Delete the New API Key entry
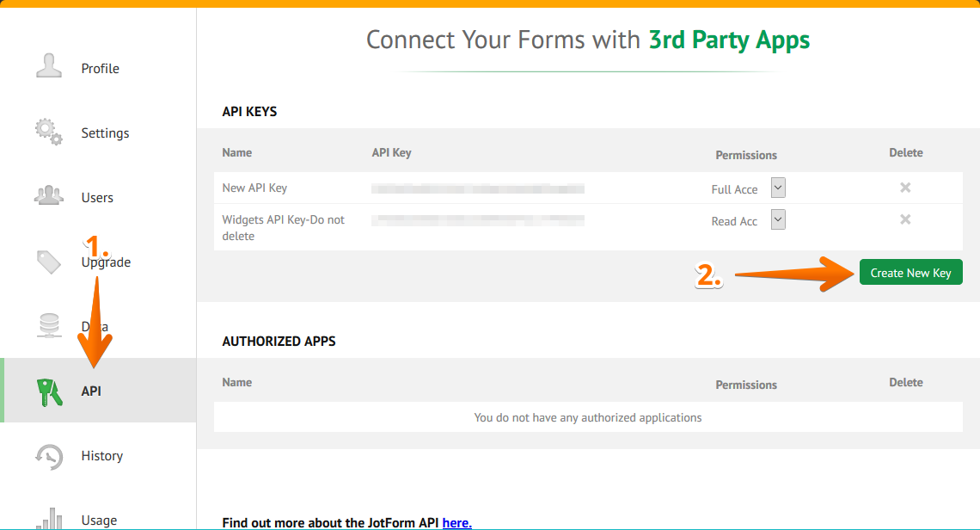This screenshot has height=530, width=980. [905, 188]
